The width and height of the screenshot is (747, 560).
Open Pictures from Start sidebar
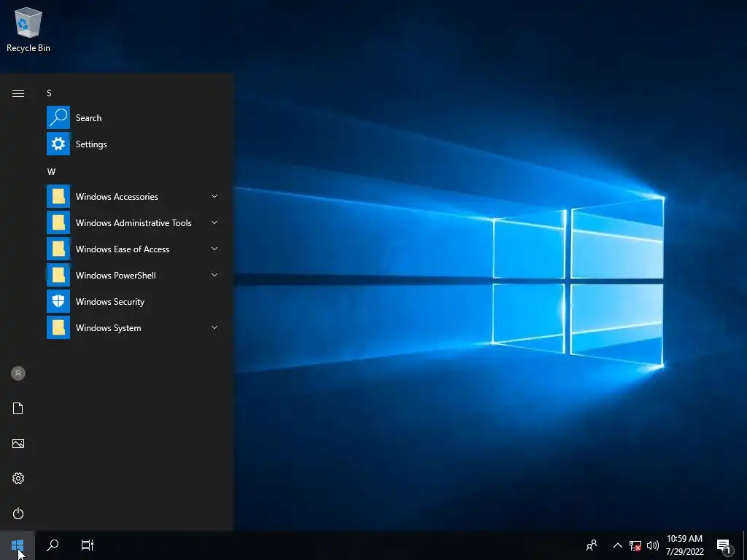pyautogui.click(x=18, y=443)
